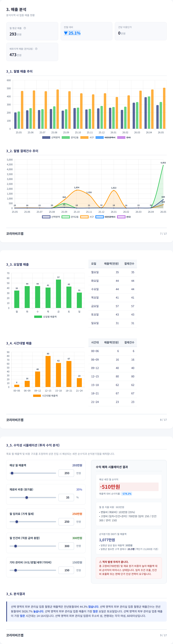Viewport: 173px width, 644px height.
Task: Click warning triangle icon in 적자 발생 notice
Action: 100,562
